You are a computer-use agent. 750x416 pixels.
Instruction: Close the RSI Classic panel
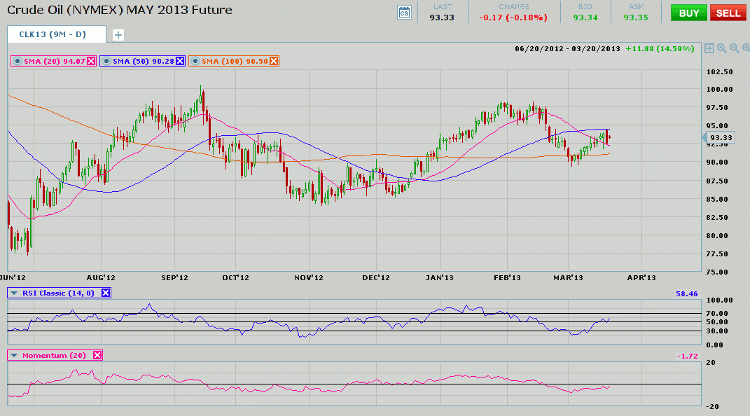point(106,292)
